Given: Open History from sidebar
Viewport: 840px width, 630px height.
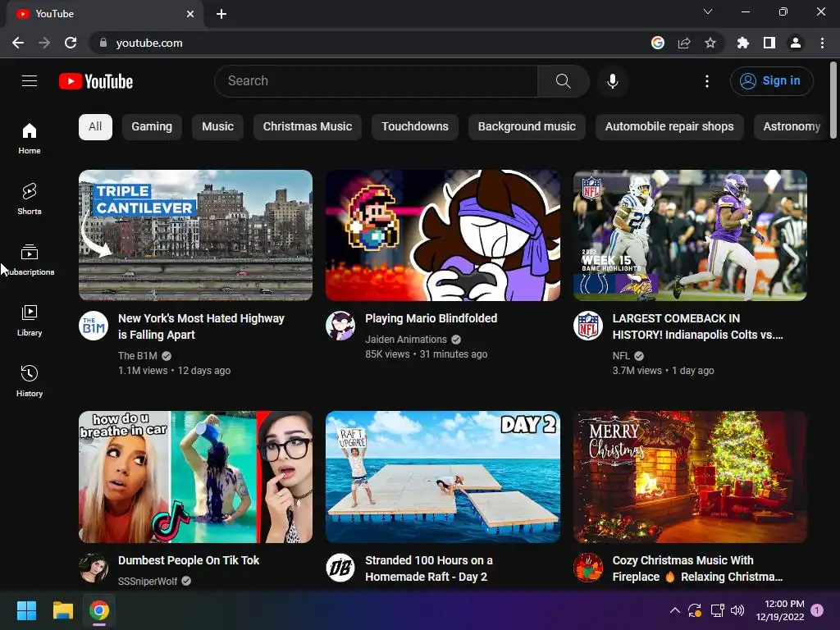Looking at the screenshot, I should tap(30, 381).
